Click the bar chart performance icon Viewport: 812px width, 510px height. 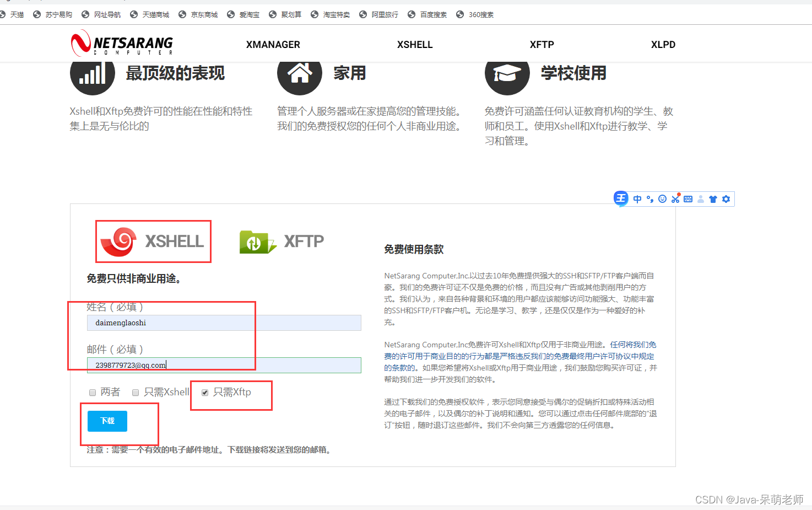pos(93,76)
